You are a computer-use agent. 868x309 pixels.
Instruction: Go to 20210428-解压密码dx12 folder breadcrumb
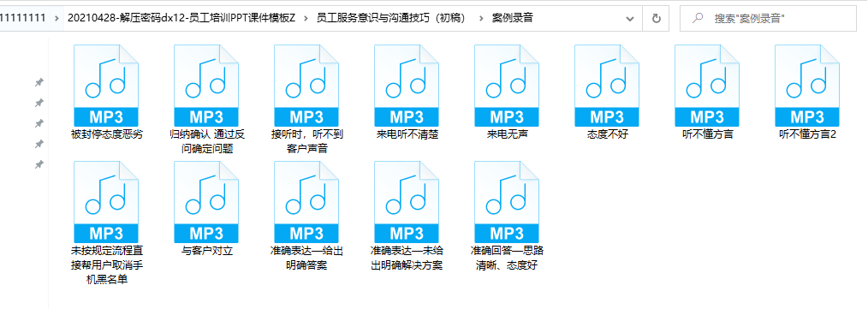[181, 18]
